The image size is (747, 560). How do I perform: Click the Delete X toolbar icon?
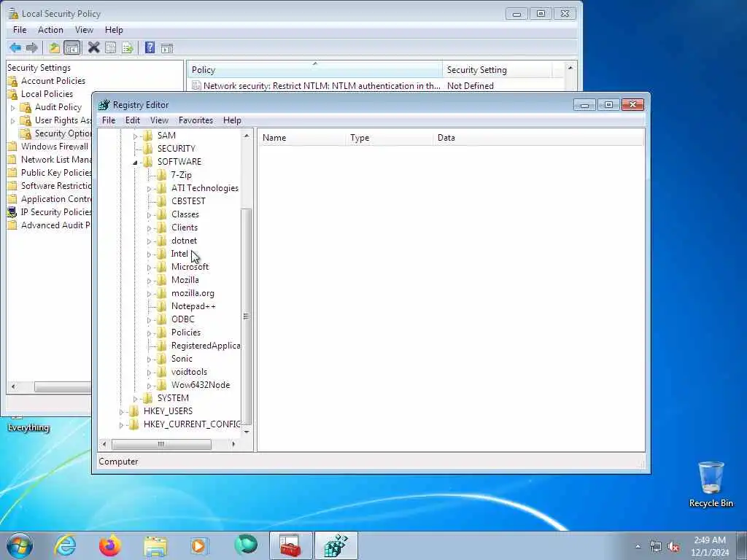94,47
